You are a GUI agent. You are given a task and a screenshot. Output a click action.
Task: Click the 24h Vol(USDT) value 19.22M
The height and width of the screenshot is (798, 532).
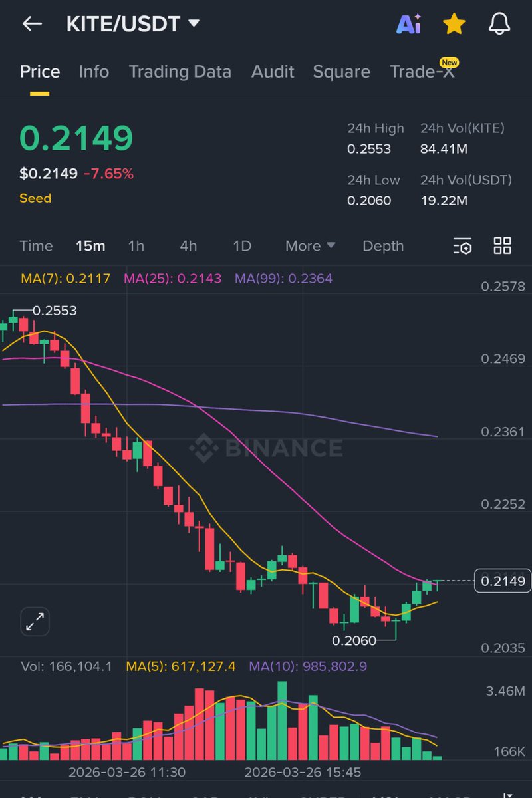click(442, 200)
